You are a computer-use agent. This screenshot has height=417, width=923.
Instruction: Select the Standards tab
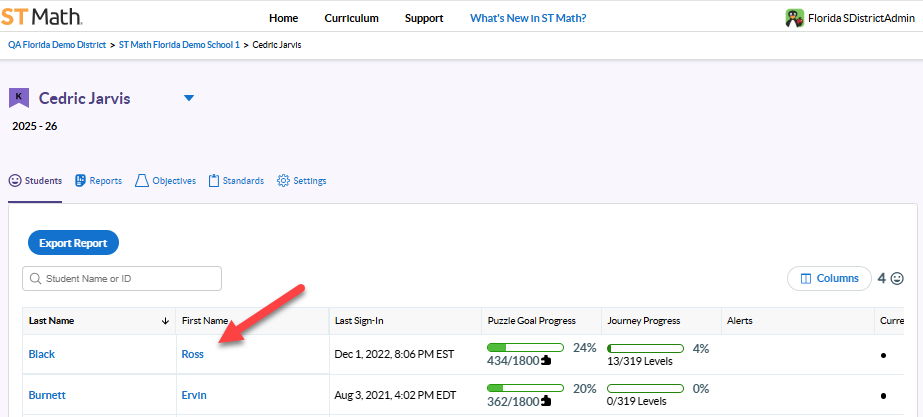[x=236, y=181]
